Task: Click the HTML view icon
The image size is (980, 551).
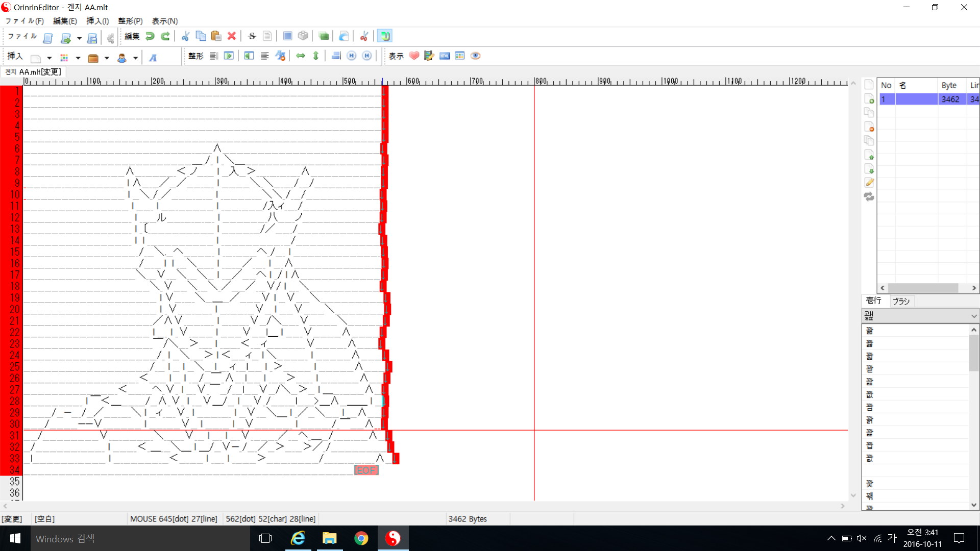Action: click(445, 56)
